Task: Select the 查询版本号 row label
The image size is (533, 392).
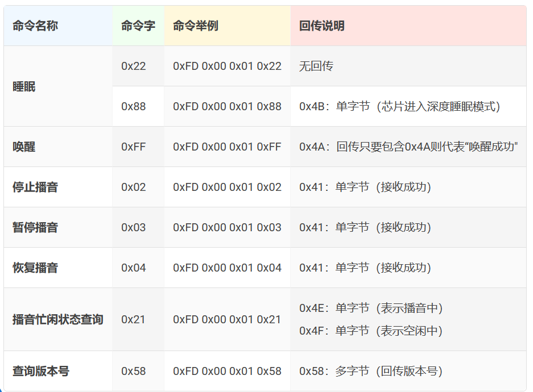Action: coord(41,372)
